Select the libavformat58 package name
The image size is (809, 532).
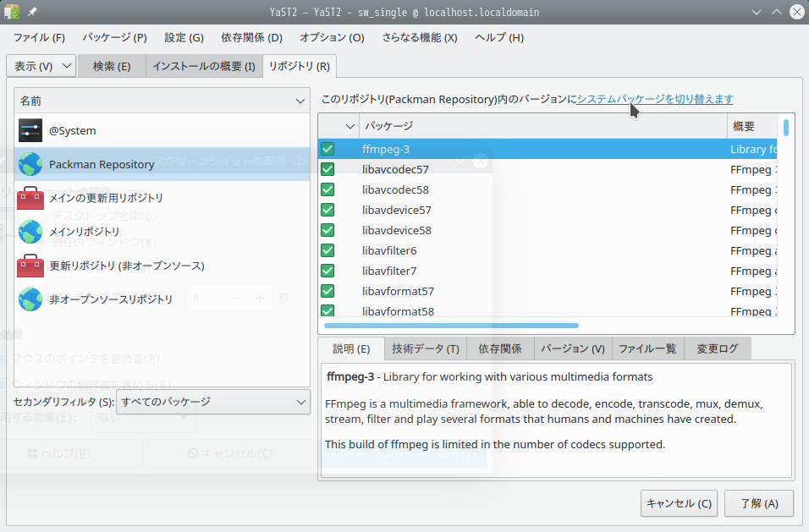399,311
